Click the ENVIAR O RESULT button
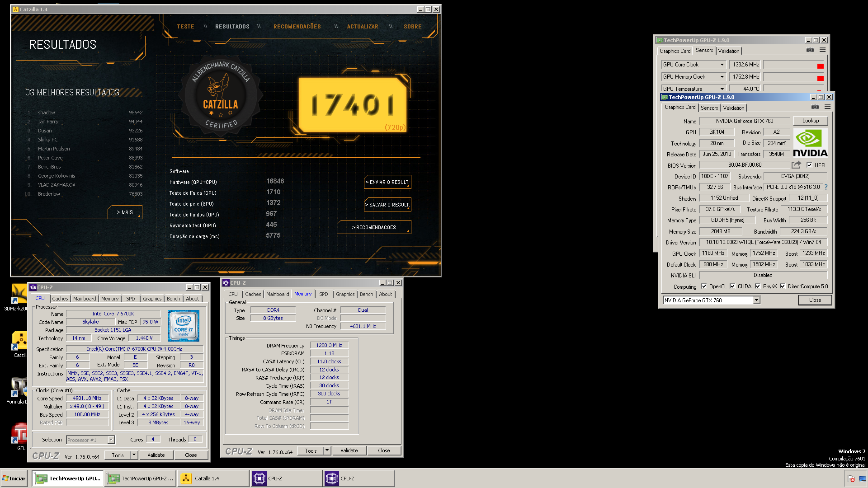The width and height of the screenshot is (868, 488). click(x=387, y=182)
